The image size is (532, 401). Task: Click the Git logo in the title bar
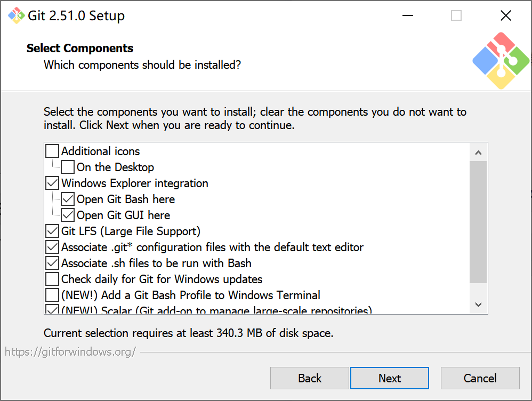pos(17,15)
